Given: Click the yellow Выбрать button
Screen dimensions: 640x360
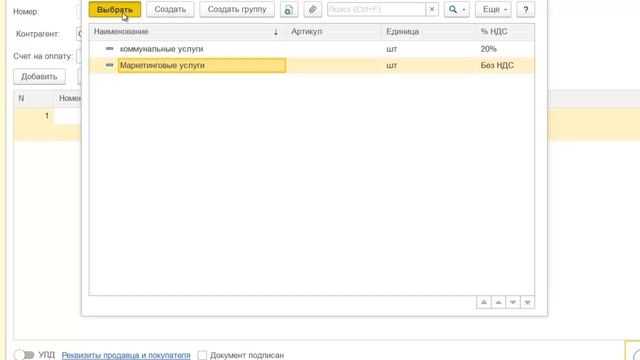Looking at the screenshot, I should click(x=115, y=9).
